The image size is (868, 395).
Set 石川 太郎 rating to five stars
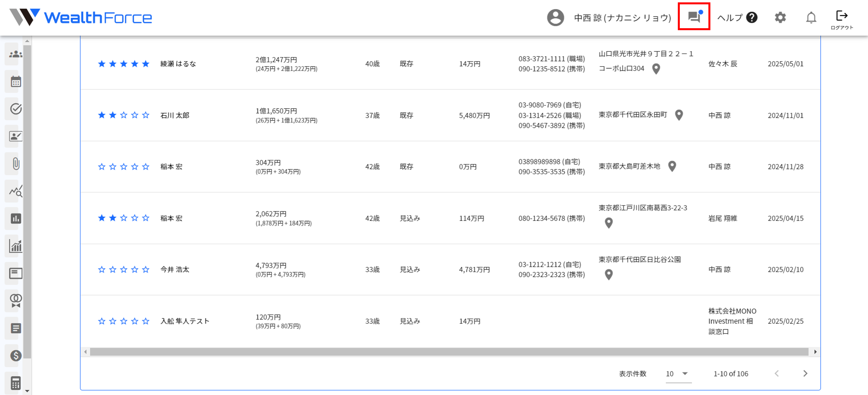[x=146, y=115]
